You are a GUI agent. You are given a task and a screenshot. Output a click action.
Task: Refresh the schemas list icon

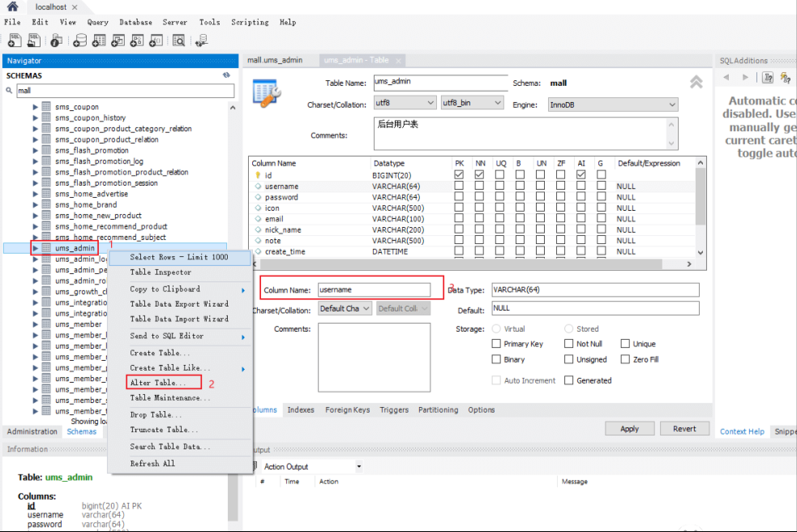point(226,75)
